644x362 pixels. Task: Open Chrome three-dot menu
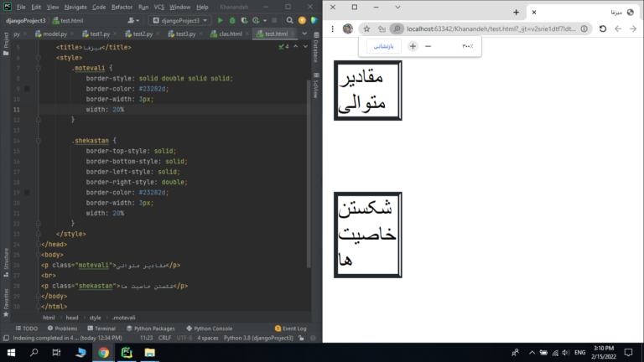pyautogui.click(x=331, y=28)
